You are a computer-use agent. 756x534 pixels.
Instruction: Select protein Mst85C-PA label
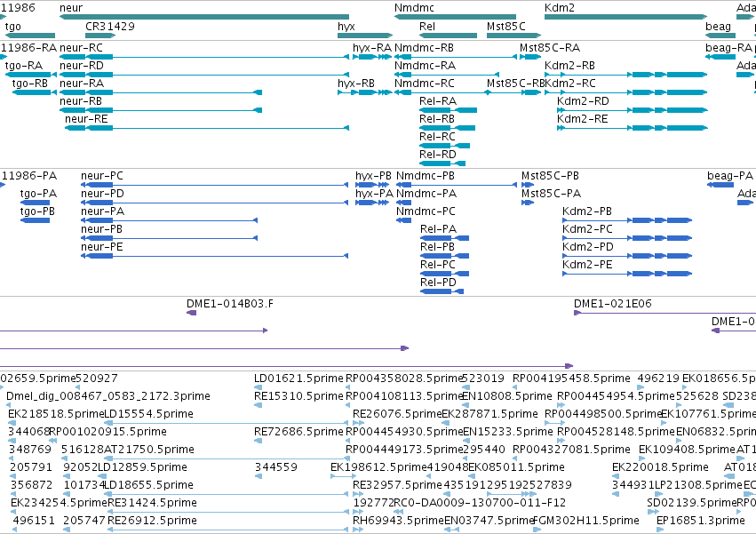point(551,194)
